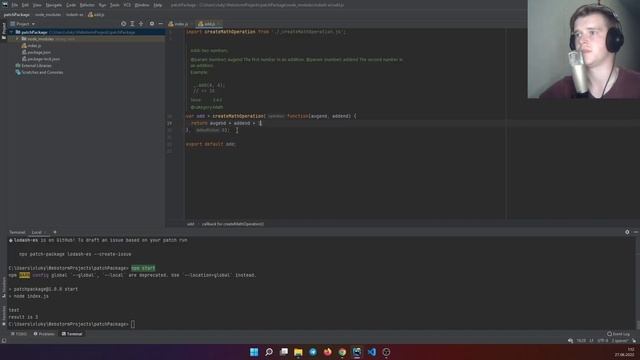Click lodash-es in the breadcrumb bar

pyautogui.click(x=74, y=15)
